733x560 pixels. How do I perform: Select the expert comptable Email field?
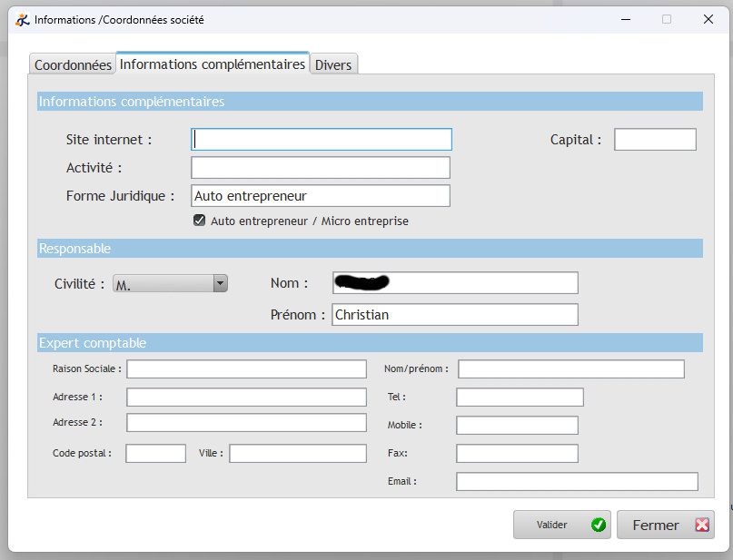pos(577,482)
